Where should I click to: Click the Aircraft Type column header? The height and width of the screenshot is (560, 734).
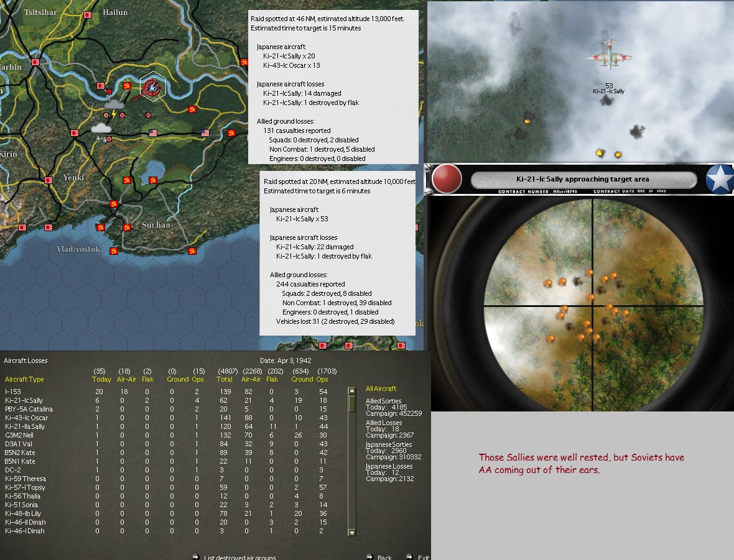(x=24, y=379)
